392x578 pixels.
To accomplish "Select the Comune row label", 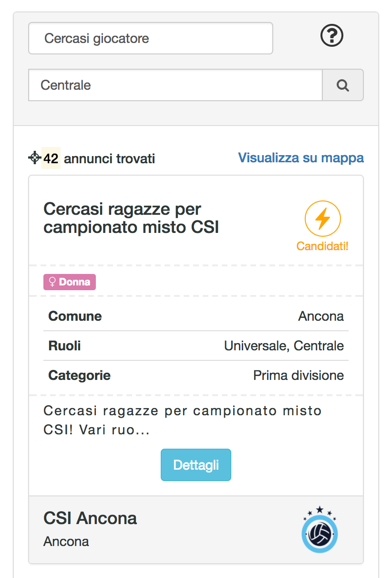I will click(x=75, y=316).
